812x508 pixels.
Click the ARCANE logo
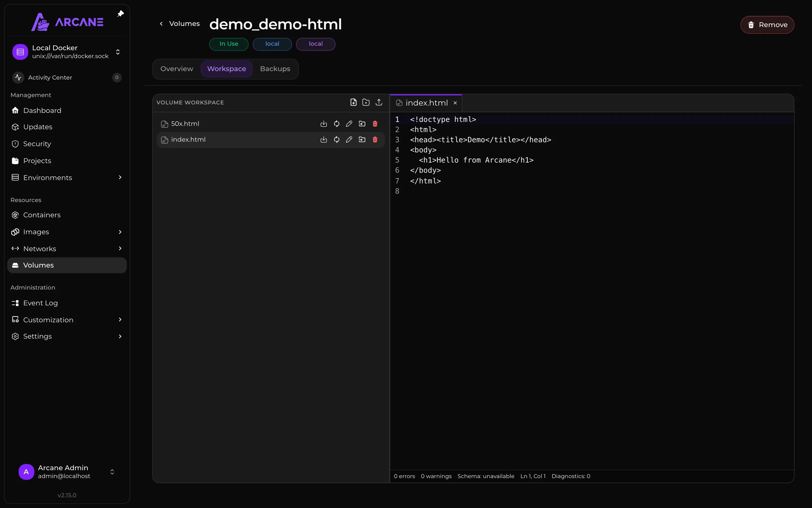pos(67,22)
